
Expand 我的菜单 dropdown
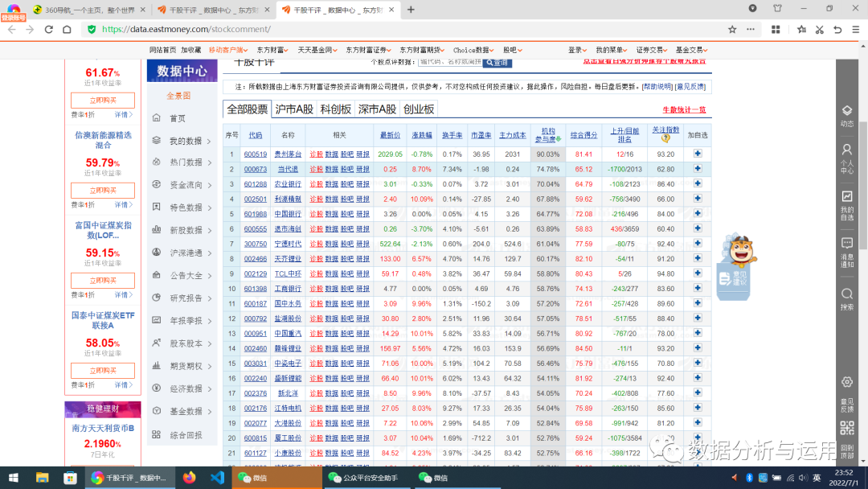[611, 50]
